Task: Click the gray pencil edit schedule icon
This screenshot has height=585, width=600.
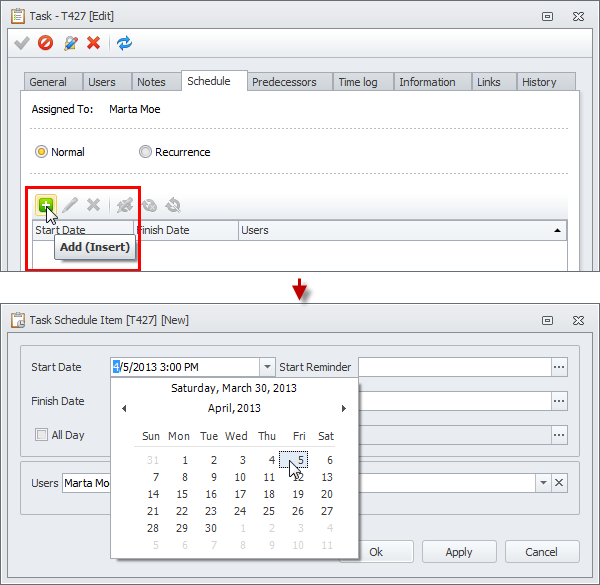Action: click(x=70, y=205)
